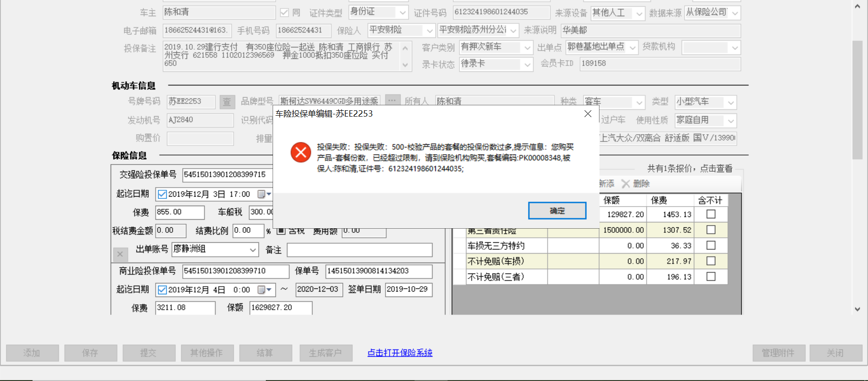Check 含不计 box for 不计免赔(三者) row
Image resolution: width=868 pixels, height=381 pixels.
pos(711,277)
